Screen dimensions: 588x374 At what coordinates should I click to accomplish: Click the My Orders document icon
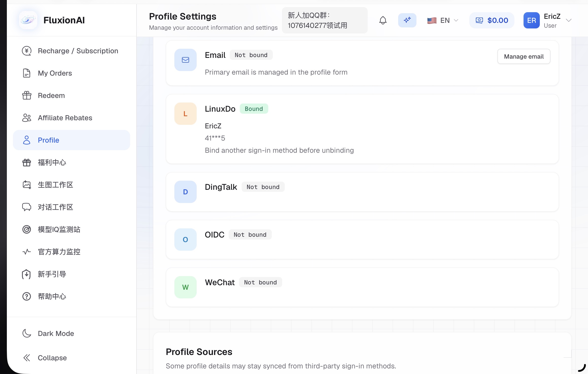pyautogui.click(x=27, y=73)
